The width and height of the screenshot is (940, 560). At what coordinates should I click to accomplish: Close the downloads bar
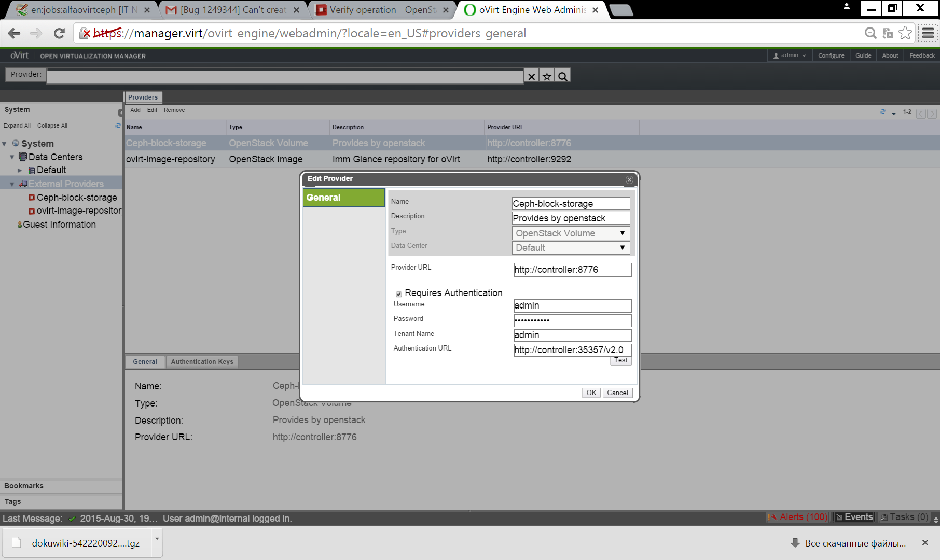pyautogui.click(x=925, y=542)
